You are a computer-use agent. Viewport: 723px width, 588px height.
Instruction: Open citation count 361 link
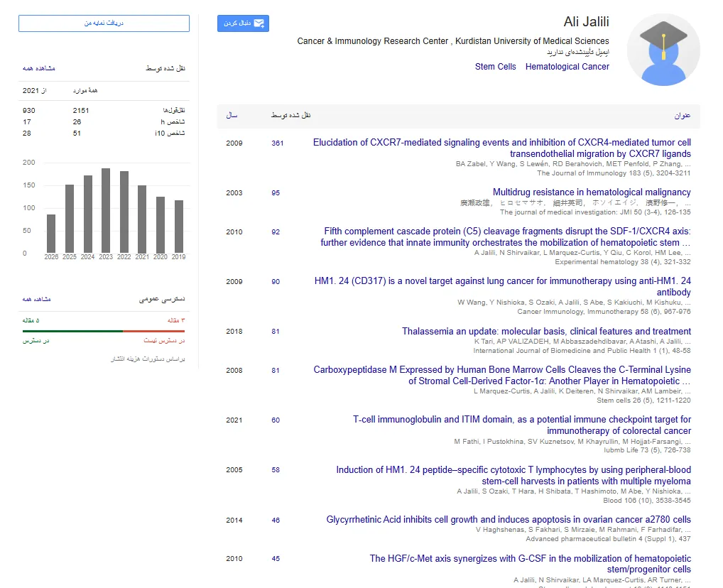(278, 143)
